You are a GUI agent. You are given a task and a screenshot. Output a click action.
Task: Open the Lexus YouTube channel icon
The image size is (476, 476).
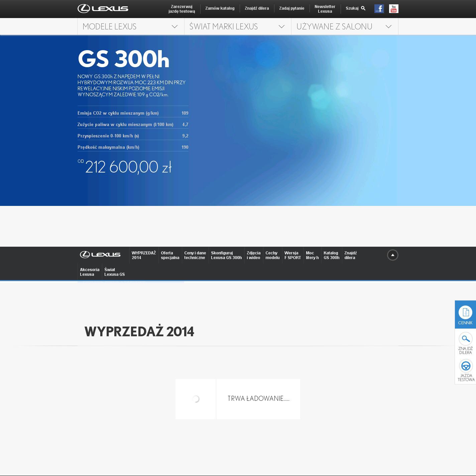click(394, 9)
